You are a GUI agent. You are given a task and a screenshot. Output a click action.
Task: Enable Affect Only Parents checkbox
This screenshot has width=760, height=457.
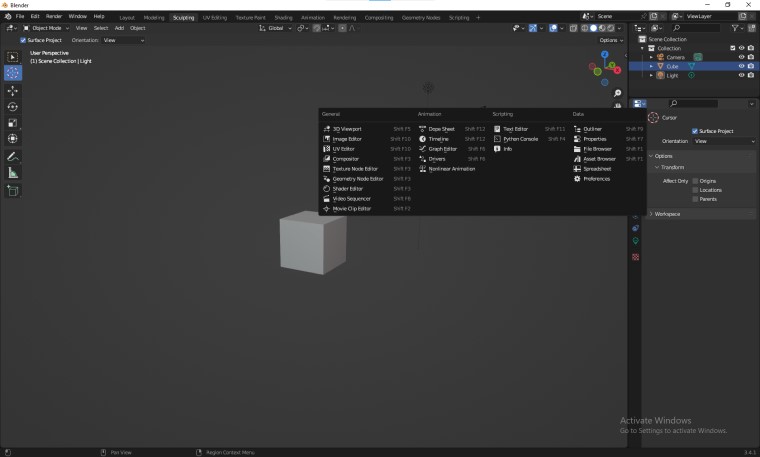695,199
